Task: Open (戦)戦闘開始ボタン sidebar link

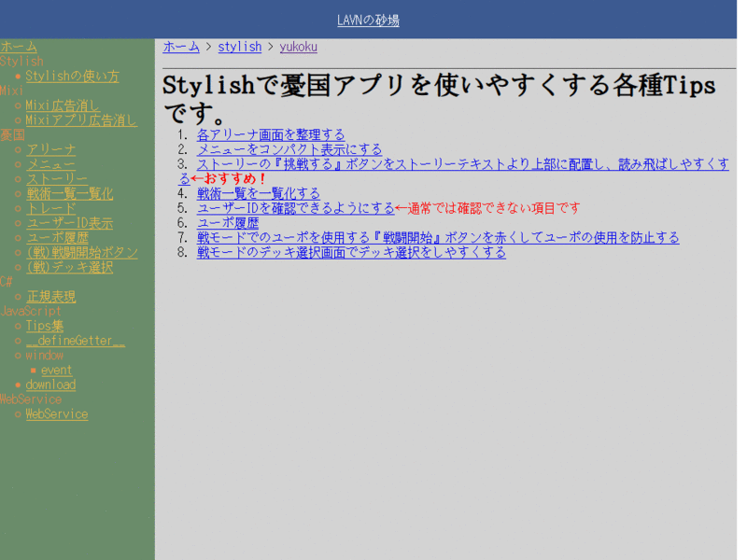Action: point(82,252)
